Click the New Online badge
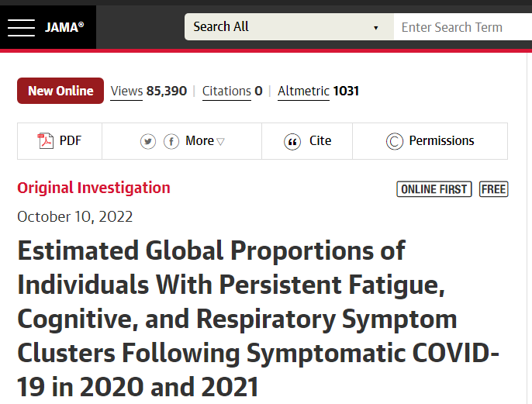The image size is (532, 404). (60, 91)
